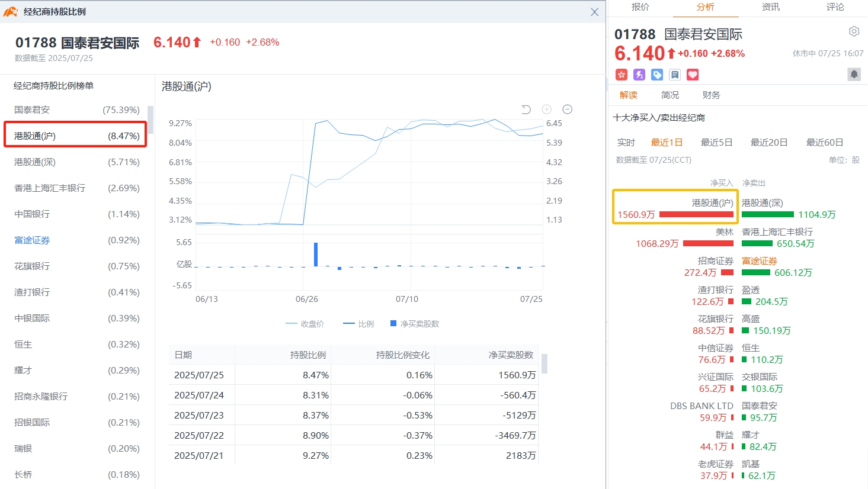Zoom in the chart with plus icon
This screenshot has height=489, width=868.
tap(547, 110)
